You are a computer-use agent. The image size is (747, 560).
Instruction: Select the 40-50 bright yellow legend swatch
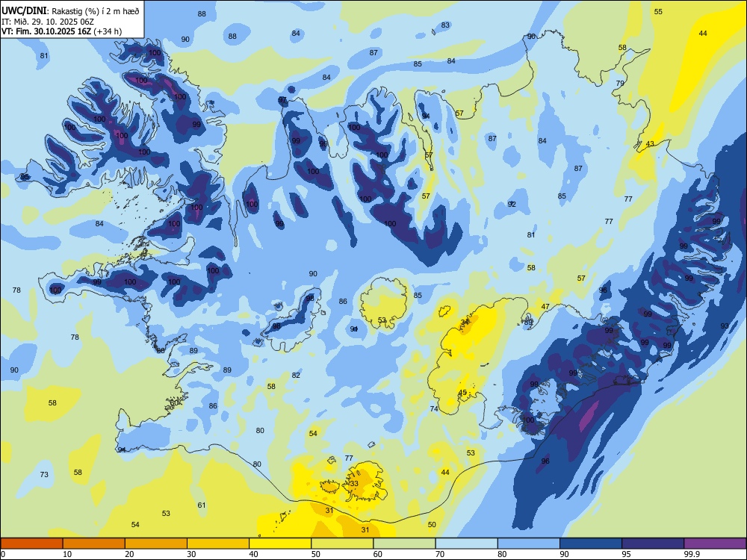280,544
